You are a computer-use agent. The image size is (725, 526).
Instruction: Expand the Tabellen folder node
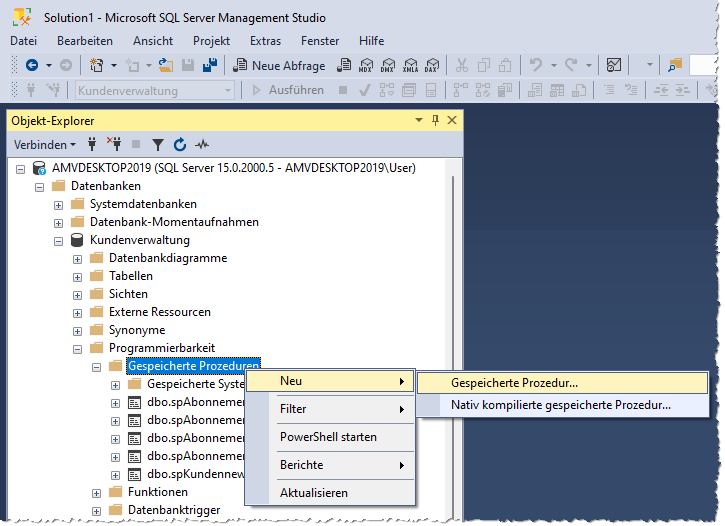[78, 276]
